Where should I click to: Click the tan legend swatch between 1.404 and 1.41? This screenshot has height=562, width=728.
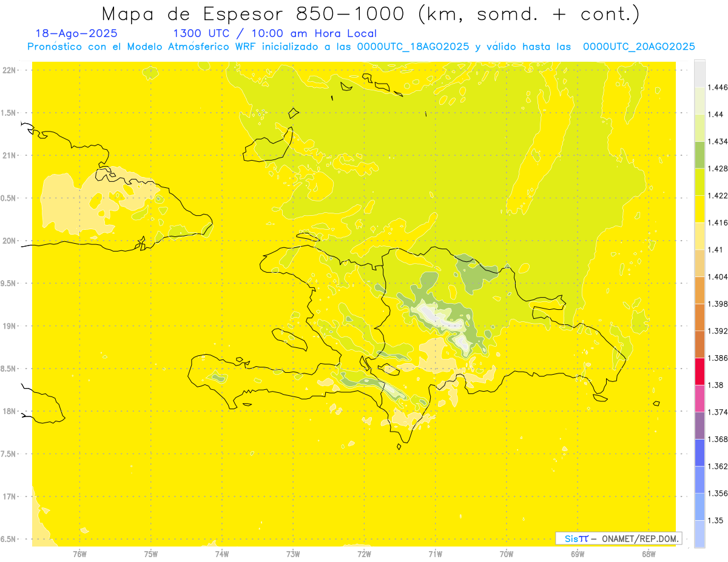tap(699, 263)
